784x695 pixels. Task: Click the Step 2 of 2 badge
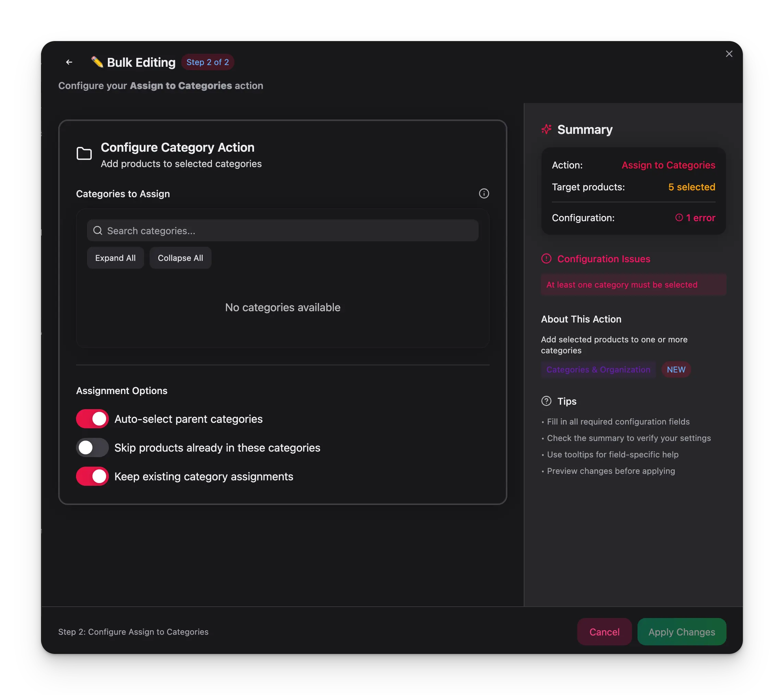pos(207,62)
